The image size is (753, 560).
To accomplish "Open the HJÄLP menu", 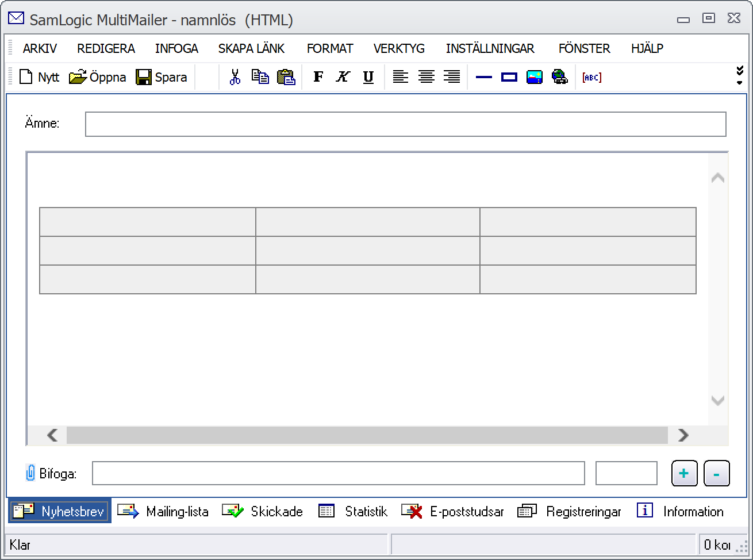I will pyautogui.click(x=647, y=49).
